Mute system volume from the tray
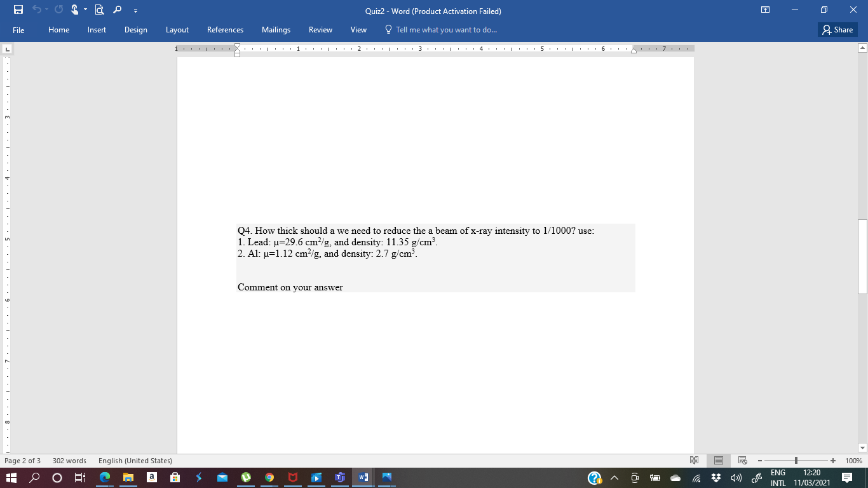 point(736,478)
